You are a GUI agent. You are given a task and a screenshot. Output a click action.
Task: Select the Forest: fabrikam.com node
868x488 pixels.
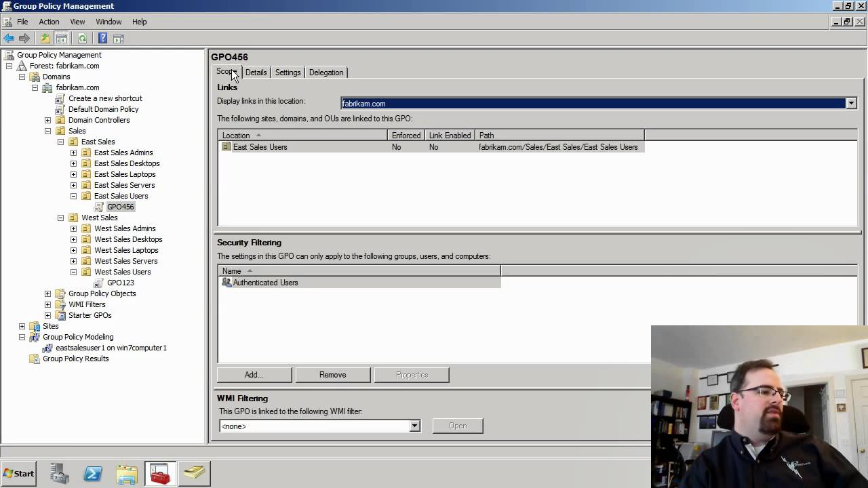[x=64, y=66]
